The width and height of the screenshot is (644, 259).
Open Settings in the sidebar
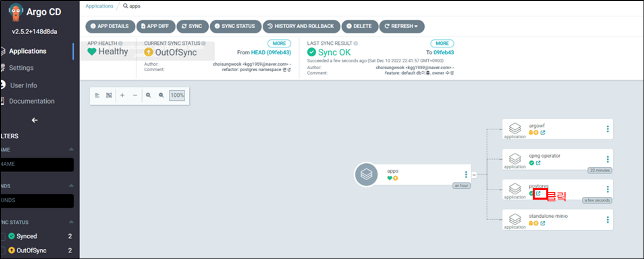point(21,68)
